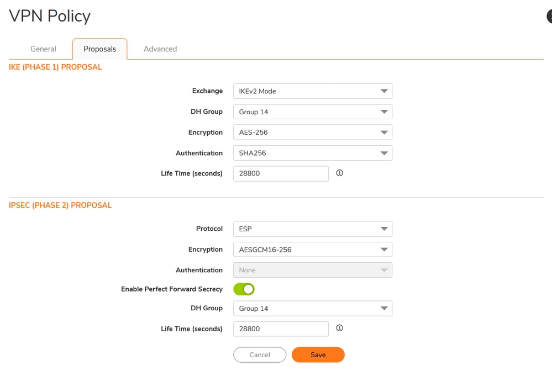Screen dimensions: 552x392
Task: Open Phase 2 Encryption dropdown AESGCM16-256
Action: pos(312,250)
